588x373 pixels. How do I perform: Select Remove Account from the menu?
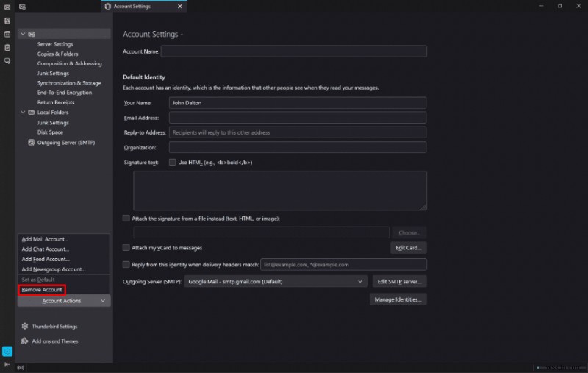tap(42, 290)
